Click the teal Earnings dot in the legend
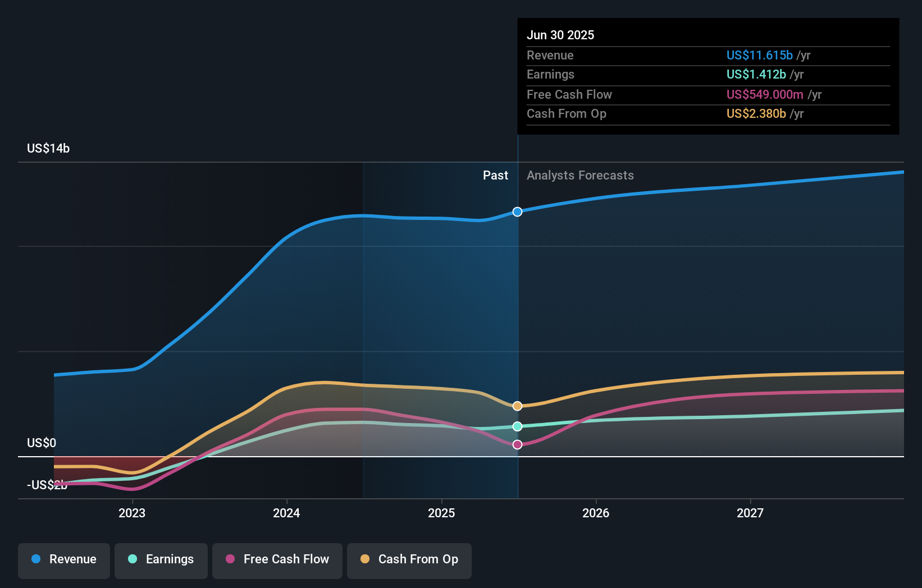This screenshot has width=922, height=588. [132, 559]
